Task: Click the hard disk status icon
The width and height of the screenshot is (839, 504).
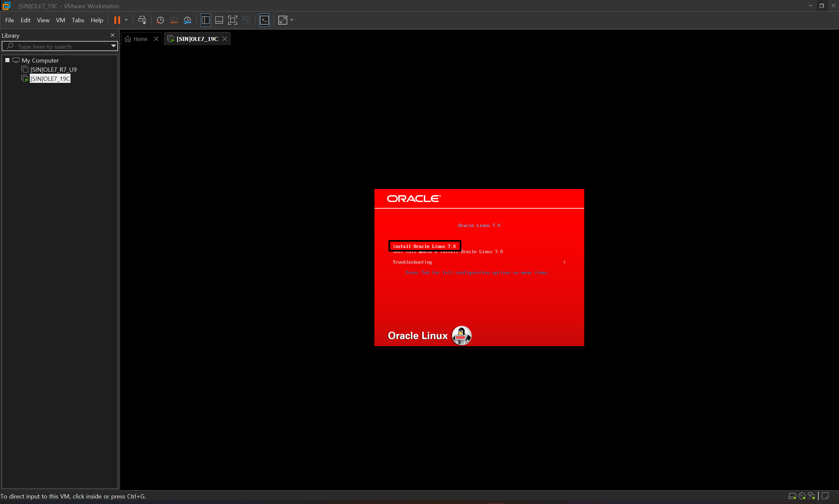Action: [x=792, y=496]
